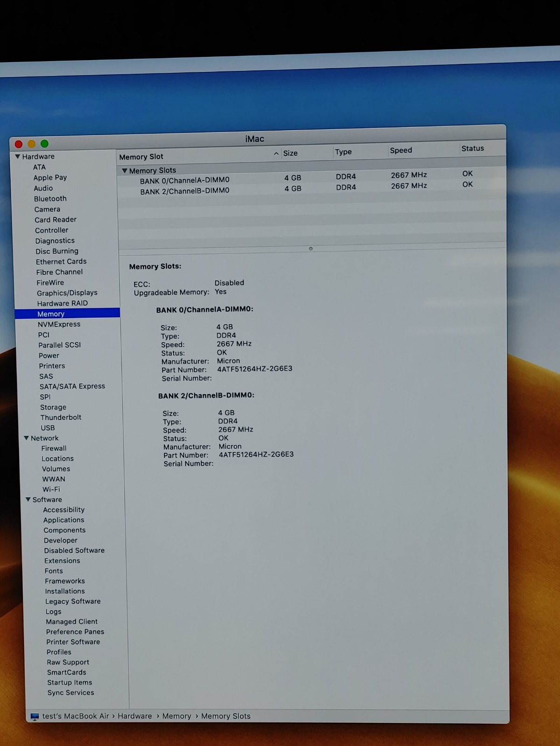This screenshot has width=560, height=746.
Task: Click the Memory Slot sort arrow
Action: [x=276, y=153]
